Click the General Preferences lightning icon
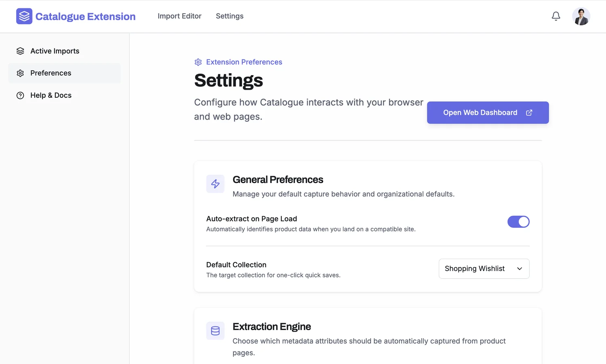This screenshot has height=364, width=606. pyautogui.click(x=215, y=184)
